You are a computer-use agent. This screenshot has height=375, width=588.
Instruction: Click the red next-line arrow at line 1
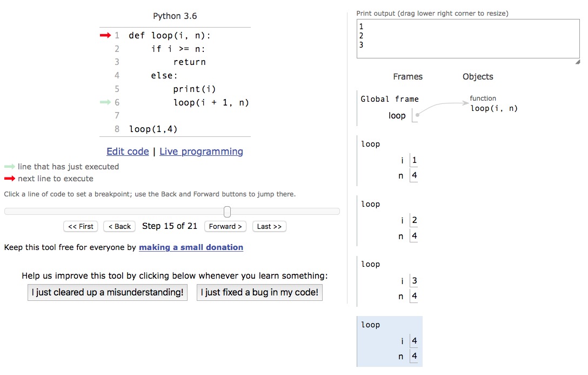tap(105, 36)
